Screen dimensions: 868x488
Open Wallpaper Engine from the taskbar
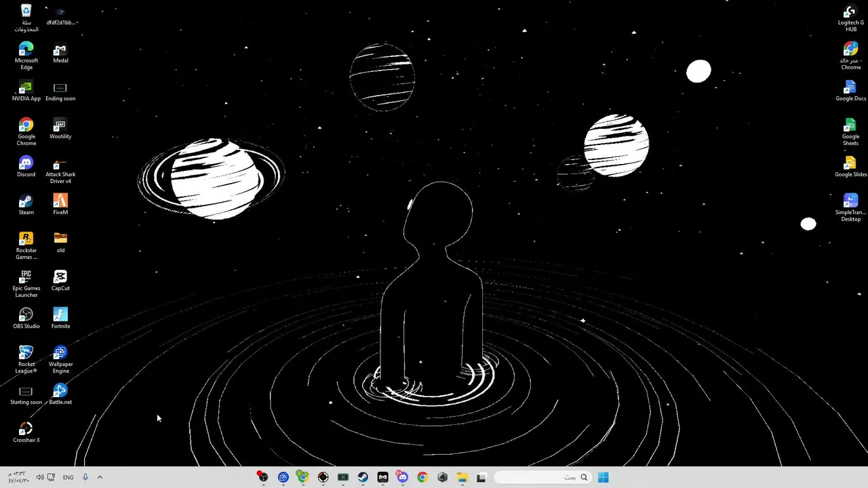(x=283, y=477)
